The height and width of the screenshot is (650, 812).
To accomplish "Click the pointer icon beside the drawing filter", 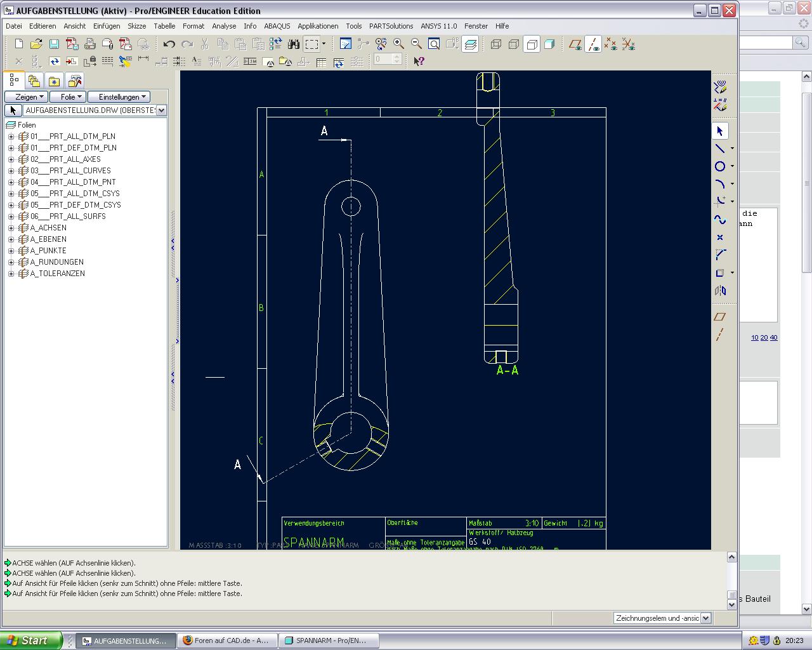I will 13,110.
